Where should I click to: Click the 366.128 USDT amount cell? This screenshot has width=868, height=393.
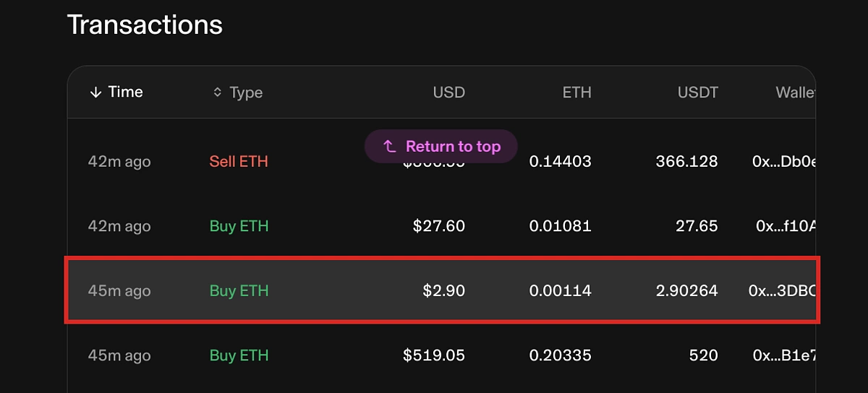[x=686, y=162]
